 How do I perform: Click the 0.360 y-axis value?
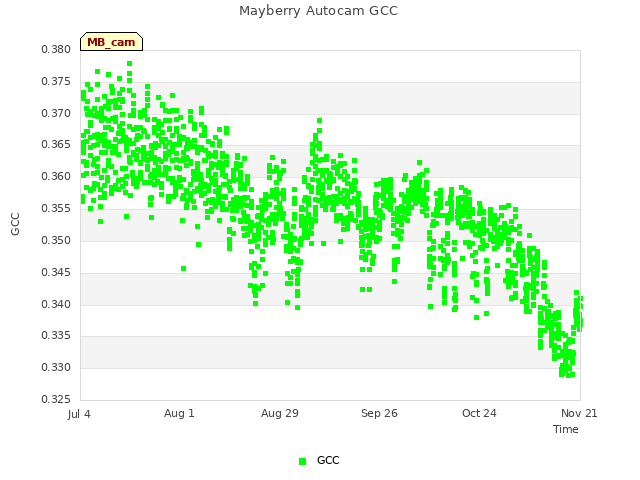(x=56, y=176)
